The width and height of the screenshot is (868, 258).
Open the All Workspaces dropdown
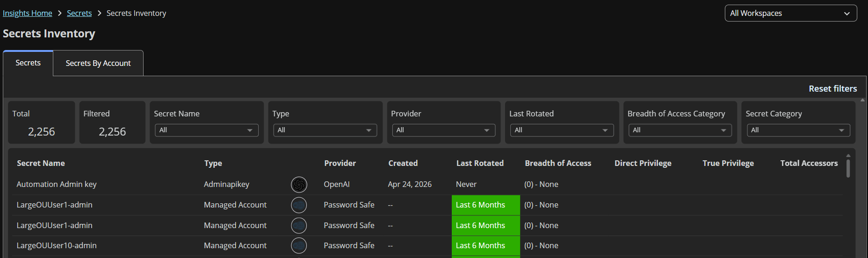pyautogui.click(x=791, y=13)
